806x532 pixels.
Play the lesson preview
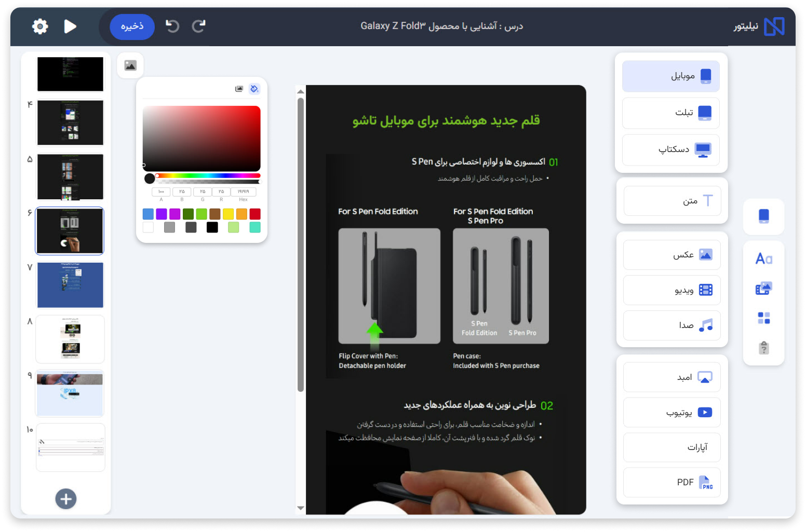click(x=70, y=26)
